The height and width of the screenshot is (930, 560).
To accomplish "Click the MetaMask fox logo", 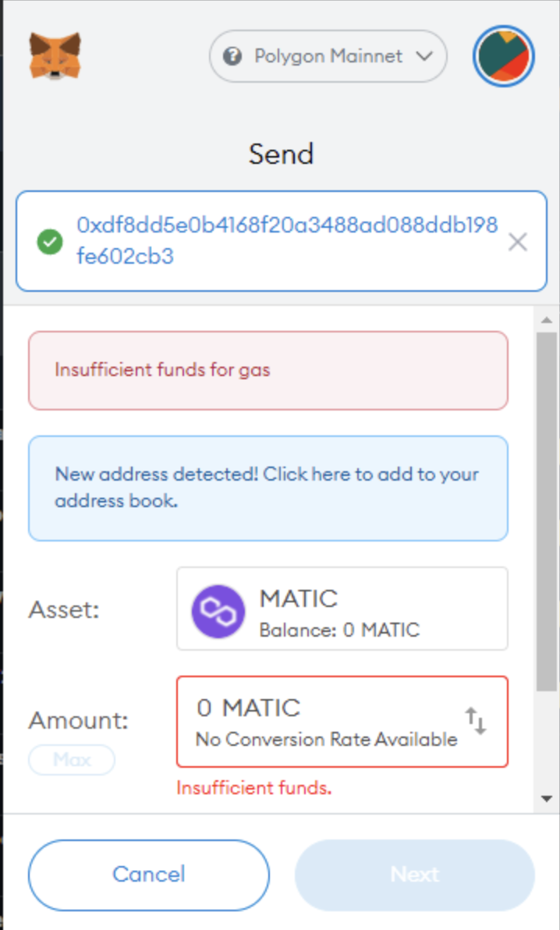I will [55, 55].
